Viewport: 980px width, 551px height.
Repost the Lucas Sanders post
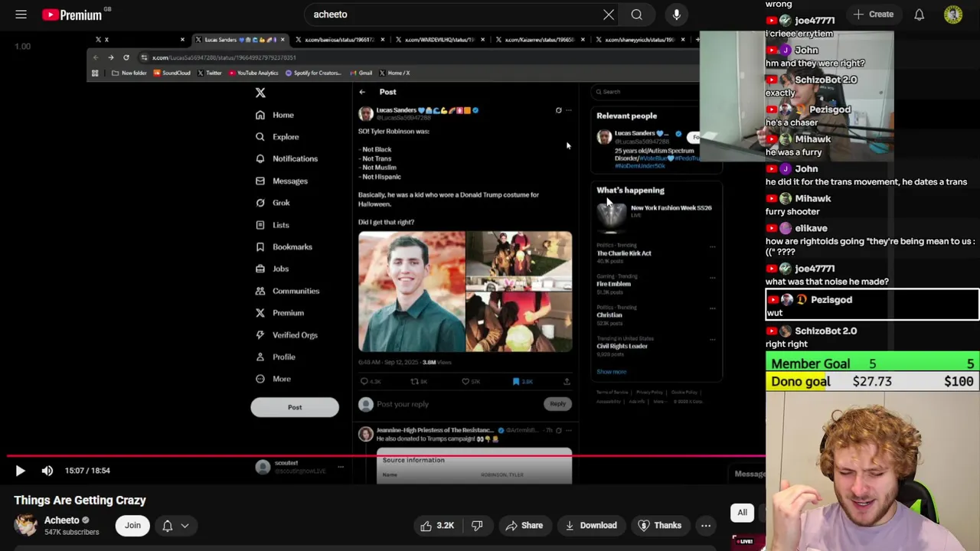pyautogui.click(x=419, y=381)
